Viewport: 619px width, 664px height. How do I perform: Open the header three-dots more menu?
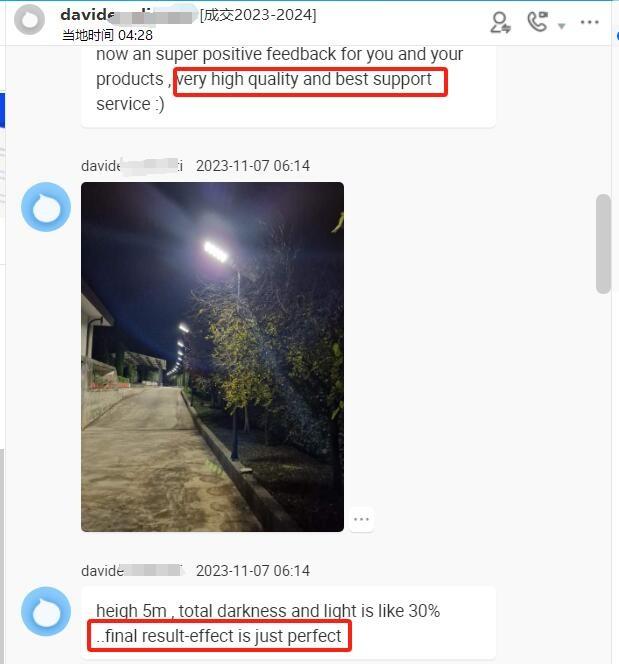point(589,22)
